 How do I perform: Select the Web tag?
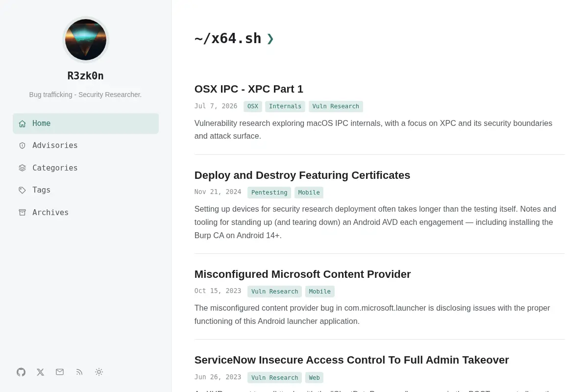pyautogui.click(x=314, y=378)
